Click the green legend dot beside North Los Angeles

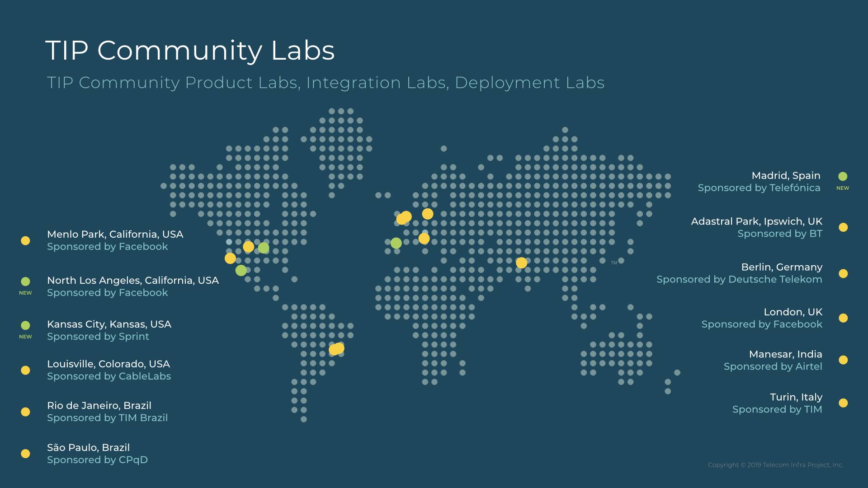[x=25, y=282]
